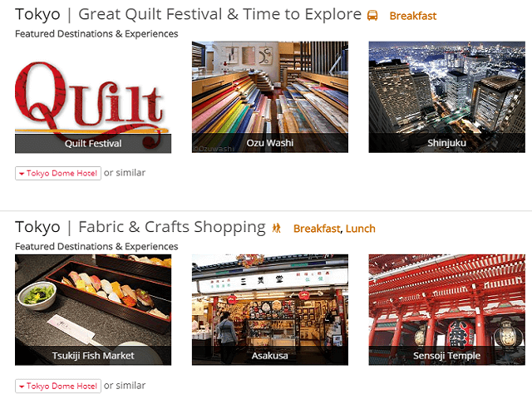Open the Quilt Festival thumbnail

pyautogui.click(x=93, y=97)
